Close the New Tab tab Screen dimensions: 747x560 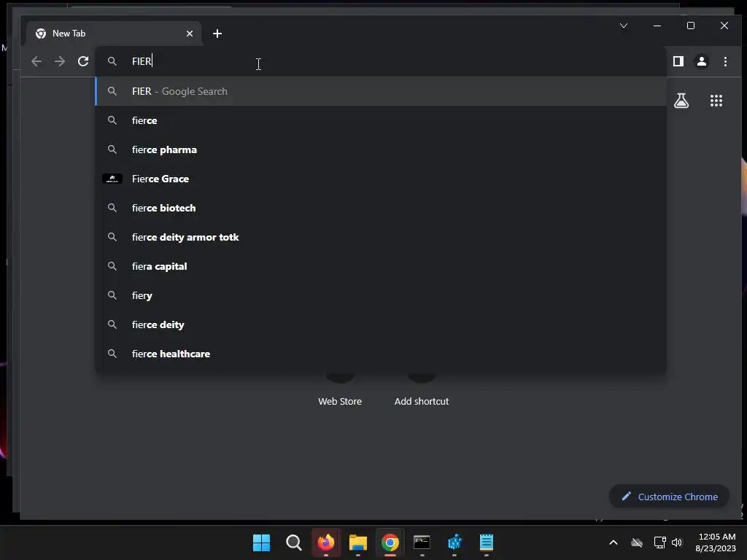190,34
